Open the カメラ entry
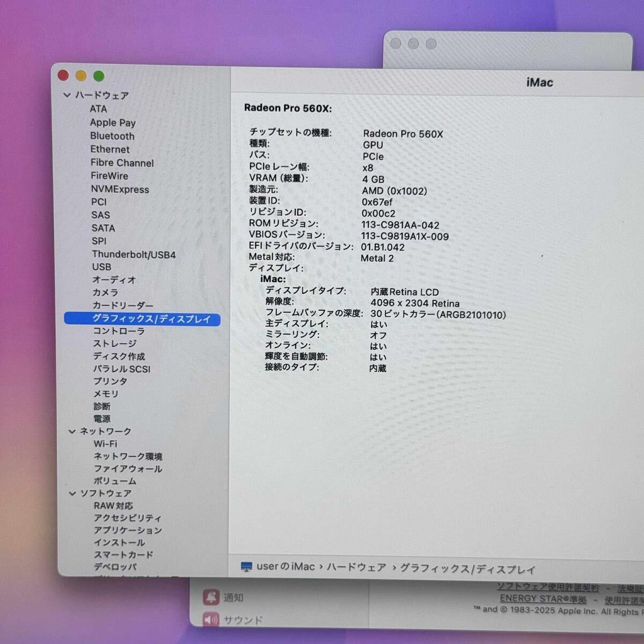644x644 pixels. (x=105, y=292)
